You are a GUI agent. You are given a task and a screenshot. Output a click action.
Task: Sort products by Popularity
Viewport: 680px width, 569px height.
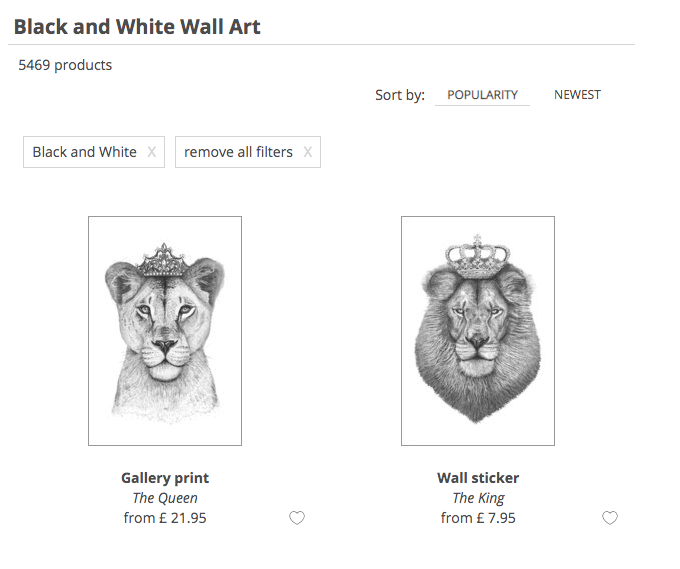click(482, 95)
